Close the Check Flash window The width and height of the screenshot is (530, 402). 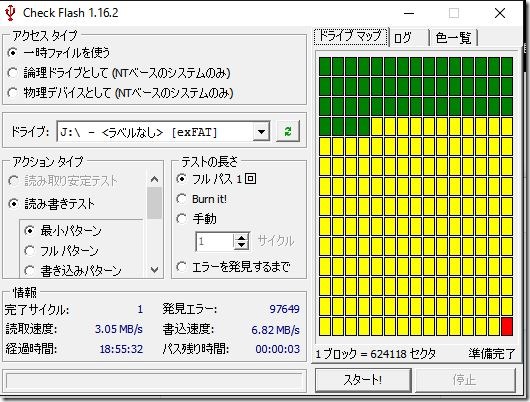(x=500, y=14)
